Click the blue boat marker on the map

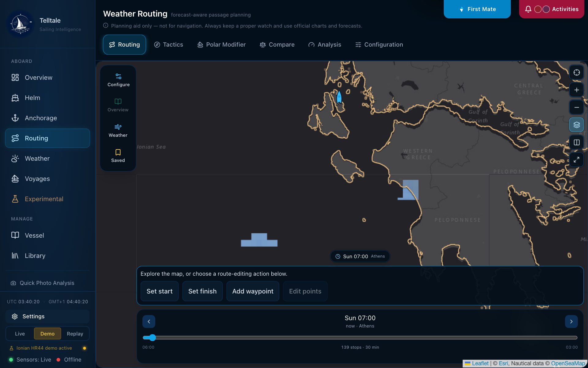[339, 98]
